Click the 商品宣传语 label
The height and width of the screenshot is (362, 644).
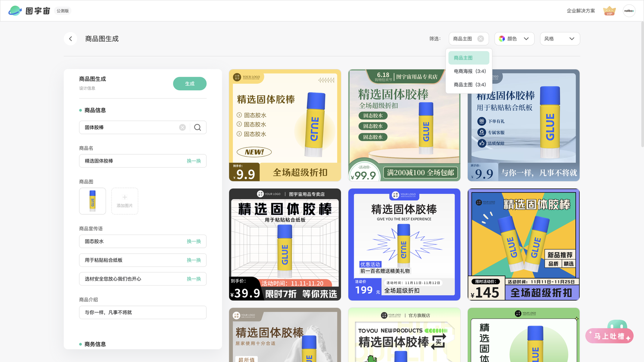pos(91,229)
